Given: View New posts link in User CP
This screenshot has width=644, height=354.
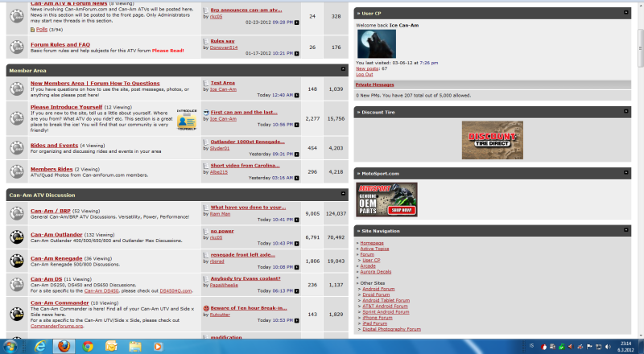Looking at the screenshot, I should (367, 68).
